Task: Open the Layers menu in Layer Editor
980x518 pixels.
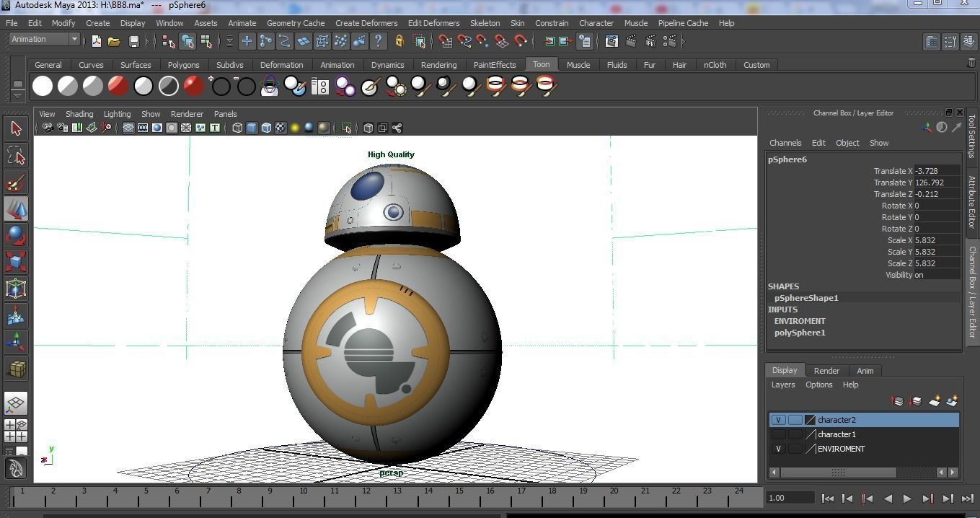Action: point(783,385)
